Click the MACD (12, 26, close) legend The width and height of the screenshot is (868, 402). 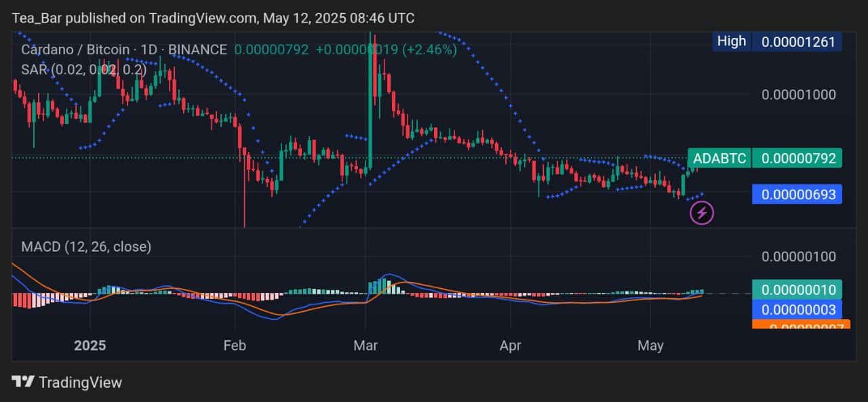click(x=86, y=247)
